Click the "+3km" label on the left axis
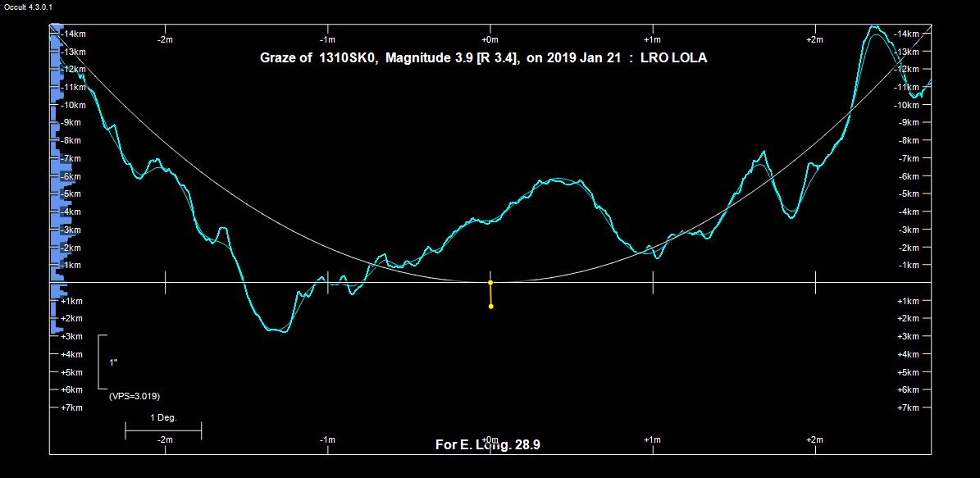980x478 pixels. 71,336
